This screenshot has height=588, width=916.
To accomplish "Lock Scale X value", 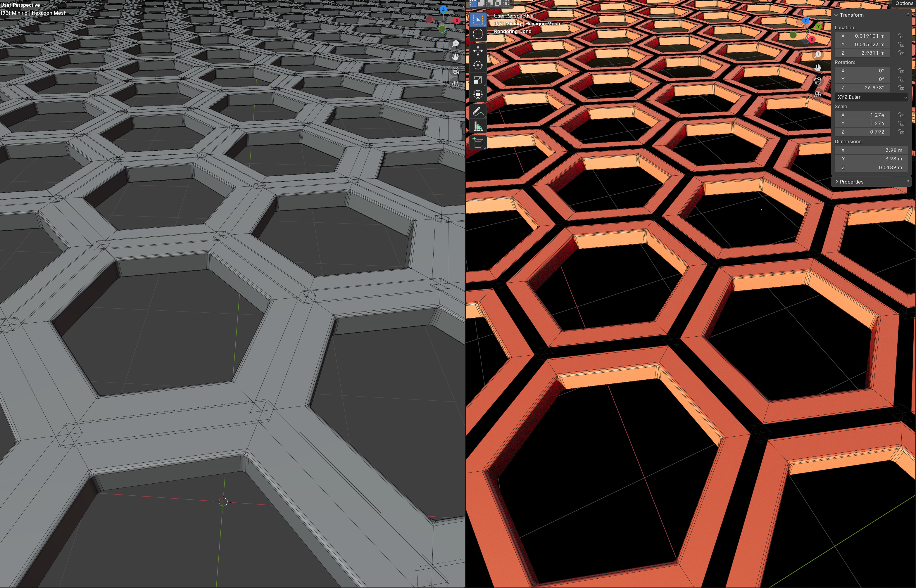I will (901, 115).
